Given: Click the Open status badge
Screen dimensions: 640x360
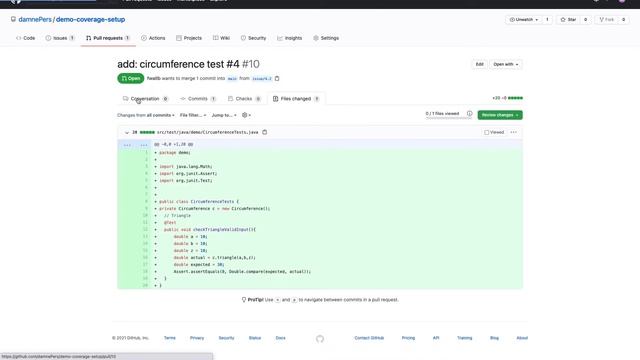Looking at the screenshot, I should [x=131, y=78].
